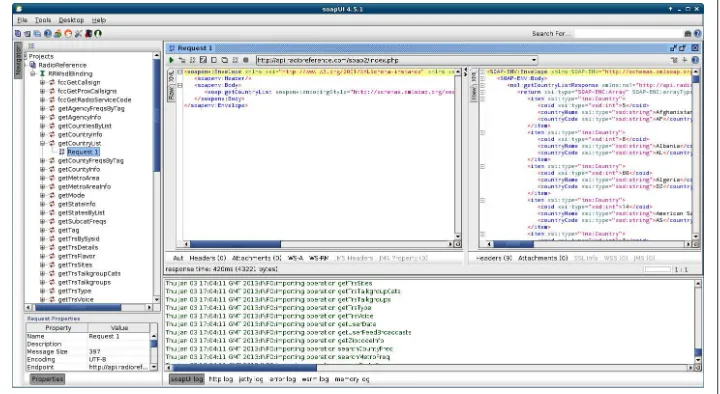Open the File menu

tap(22, 20)
